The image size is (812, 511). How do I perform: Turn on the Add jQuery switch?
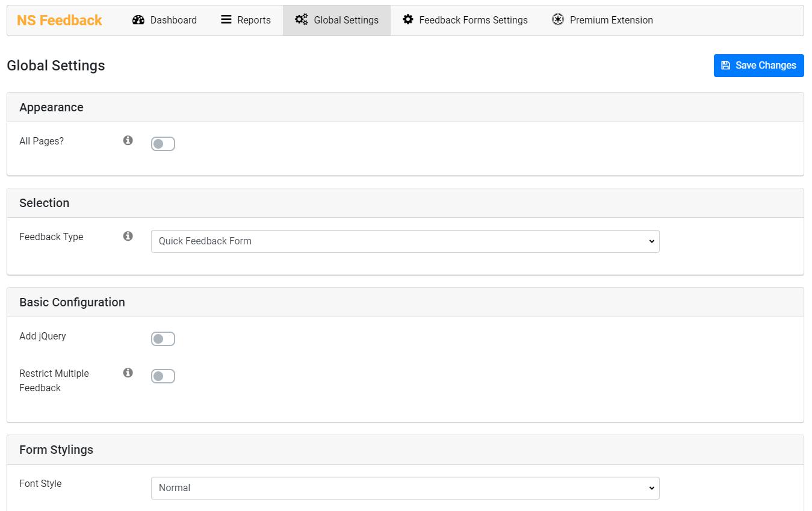163,339
